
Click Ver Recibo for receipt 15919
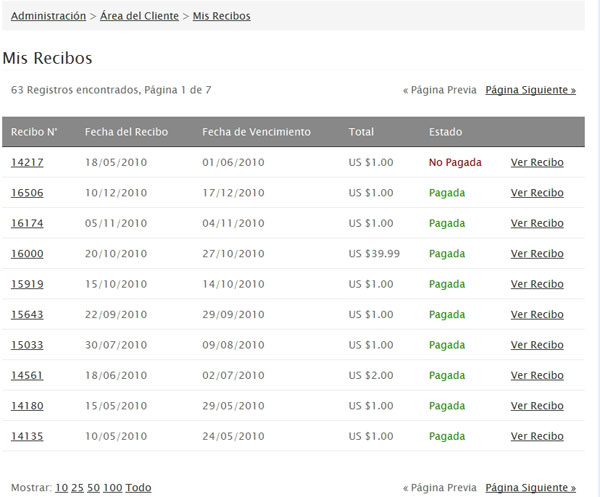click(537, 284)
